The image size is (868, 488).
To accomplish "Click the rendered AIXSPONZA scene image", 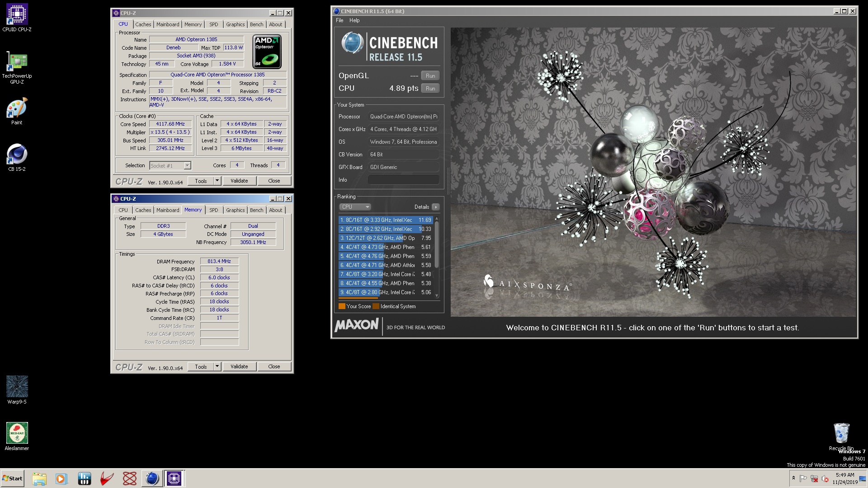I will pyautogui.click(x=653, y=172).
